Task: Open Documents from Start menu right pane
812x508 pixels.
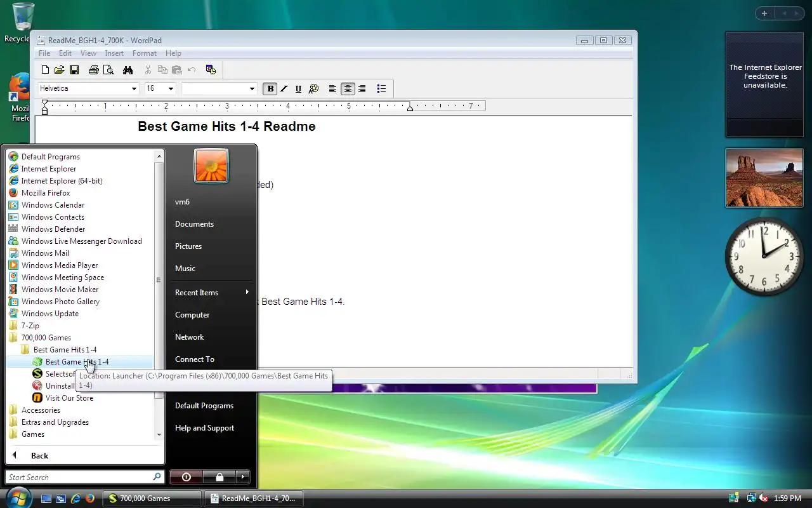Action: pyautogui.click(x=211, y=224)
